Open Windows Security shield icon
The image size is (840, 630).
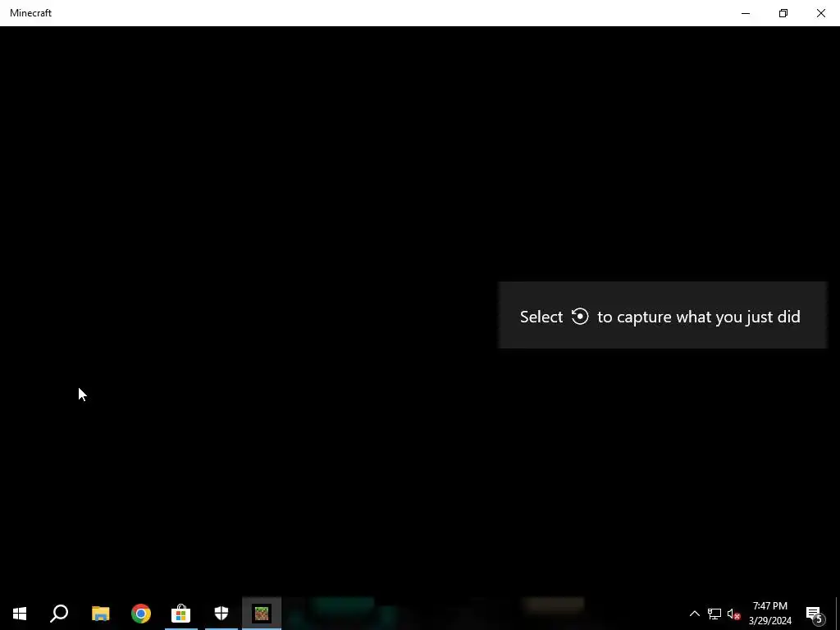(x=221, y=614)
